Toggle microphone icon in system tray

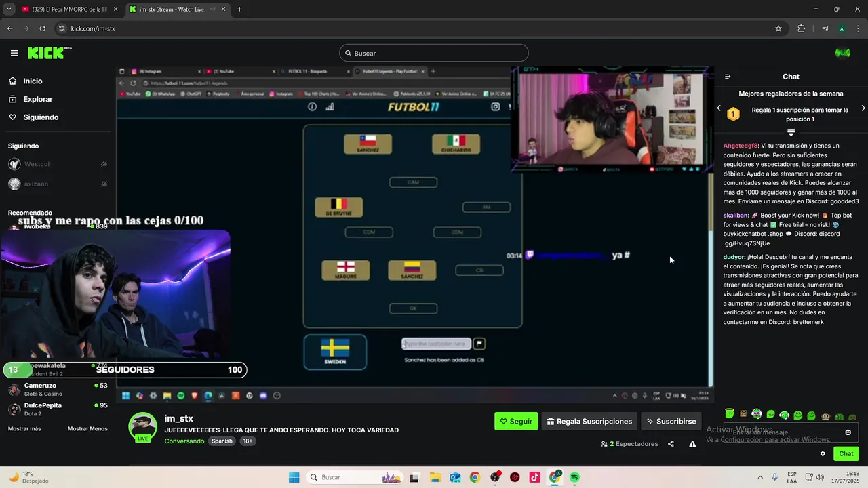coord(774,477)
